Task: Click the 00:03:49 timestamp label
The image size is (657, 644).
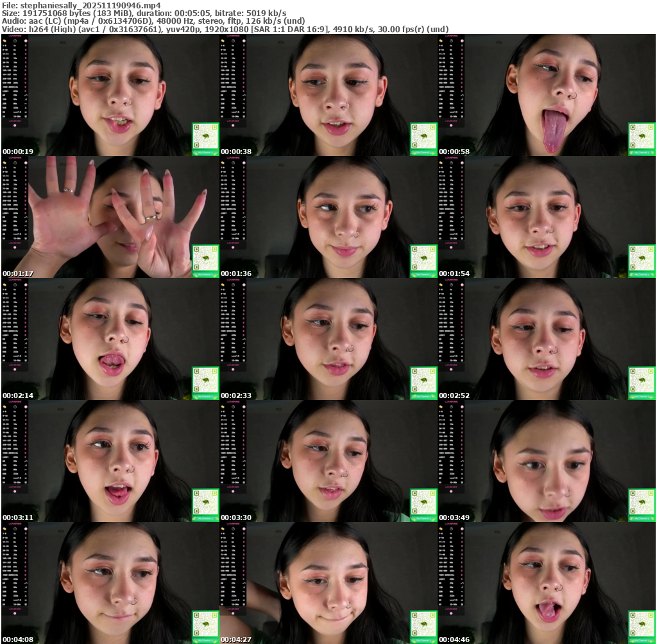Action: pyautogui.click(x=454, y=518)
